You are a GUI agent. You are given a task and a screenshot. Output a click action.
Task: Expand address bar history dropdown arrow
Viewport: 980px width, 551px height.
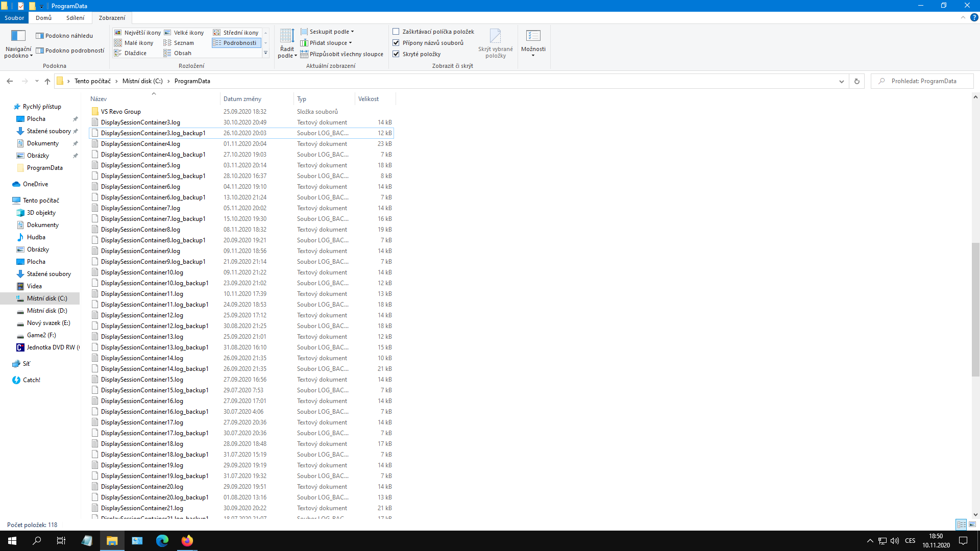(842, 81)
